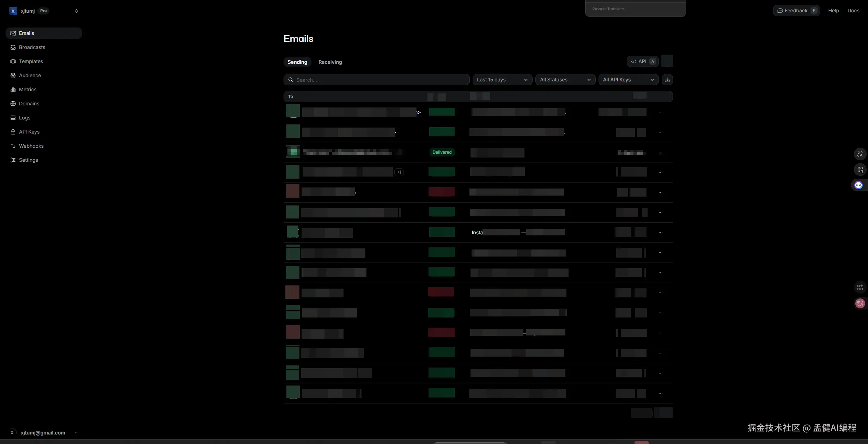Click the Feedback button
The image size is (868, 444).
(796, 11)
